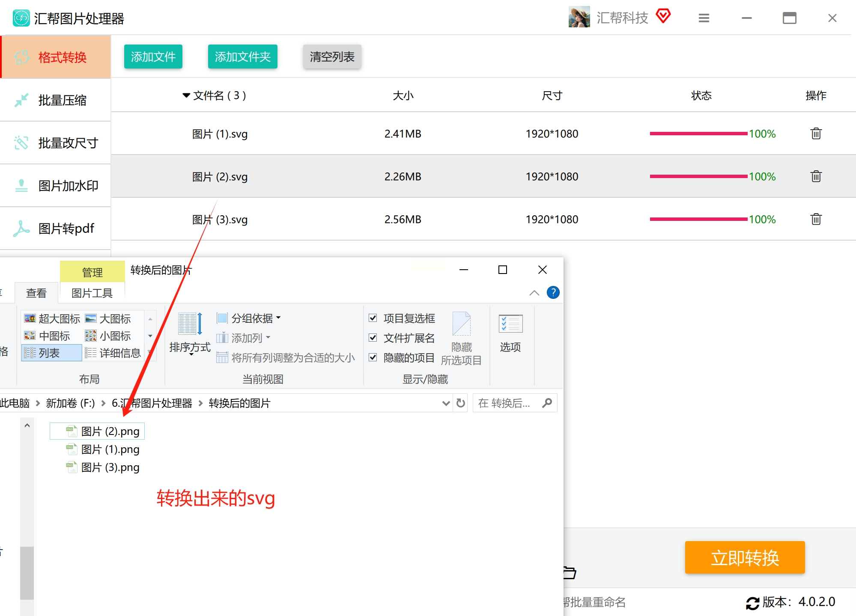Uncheck the 文件扩展名 checkbox
The width and height of the screenshot is (856, 616).
click(x=373, y=338)
